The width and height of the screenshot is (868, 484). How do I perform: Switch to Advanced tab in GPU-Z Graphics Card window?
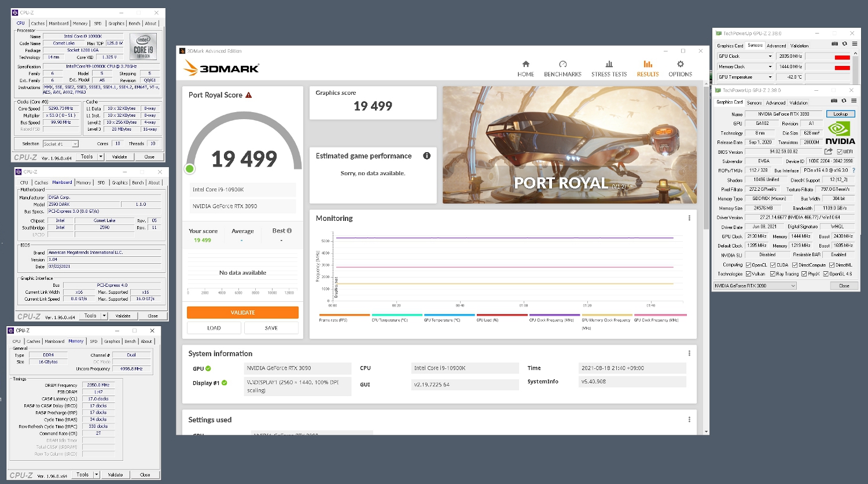click(775, 102)
